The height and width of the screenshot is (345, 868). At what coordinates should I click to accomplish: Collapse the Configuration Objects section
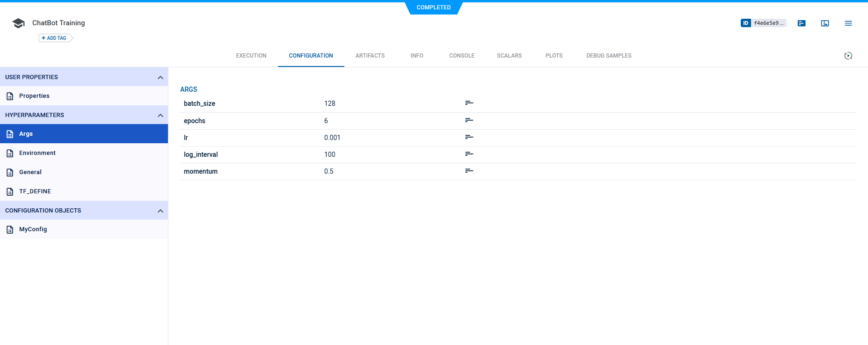point(160,211)
